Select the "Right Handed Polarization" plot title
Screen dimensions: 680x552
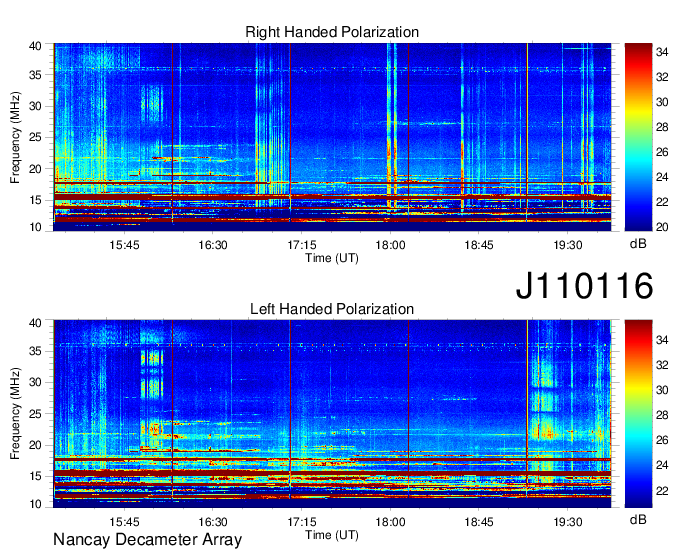[x=332, y=32]
